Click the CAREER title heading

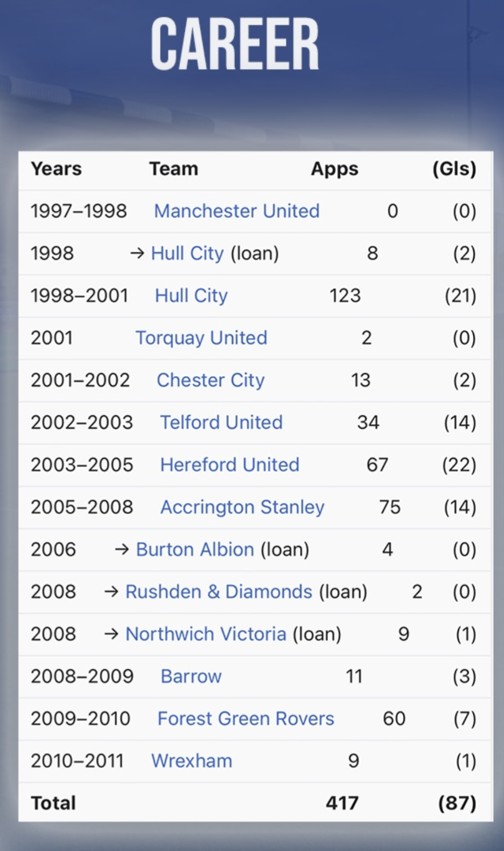pyautogui.click(x=235, y=44)
